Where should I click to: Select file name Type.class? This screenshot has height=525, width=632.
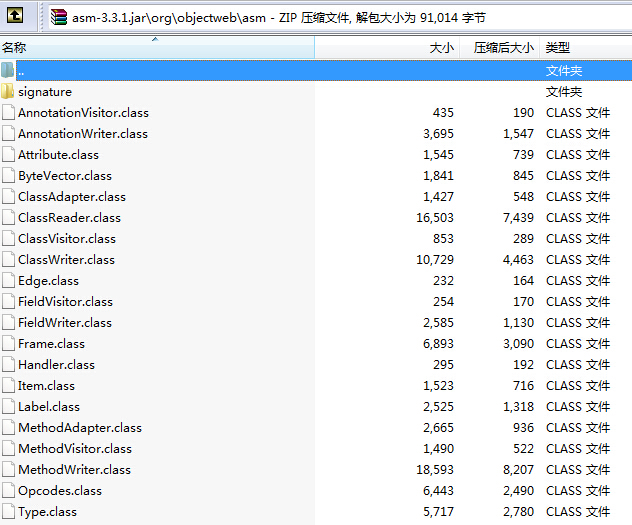pos(47,512)
